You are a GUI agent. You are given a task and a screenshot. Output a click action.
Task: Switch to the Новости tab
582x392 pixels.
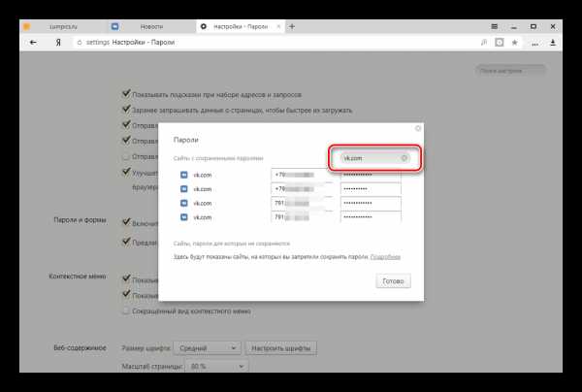pos(151,27)
